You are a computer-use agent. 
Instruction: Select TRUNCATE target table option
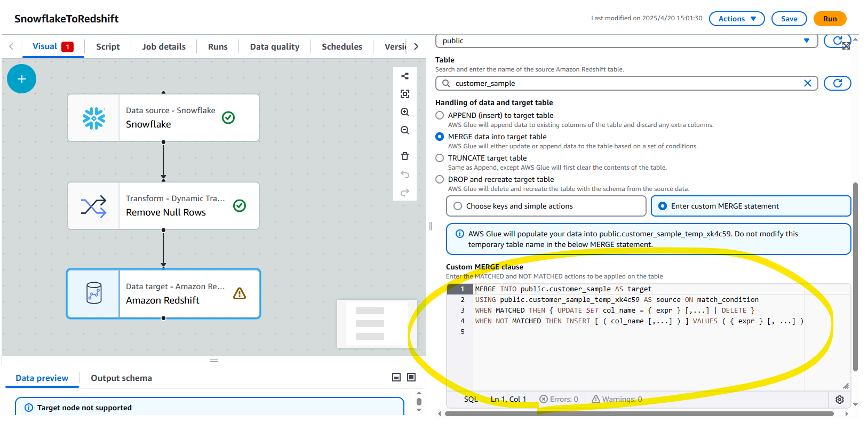440,158
